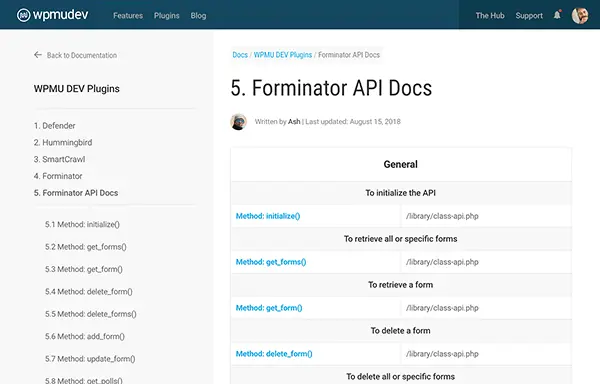Click the wpmudev logo
600x384 pixels.
(52, 15)
